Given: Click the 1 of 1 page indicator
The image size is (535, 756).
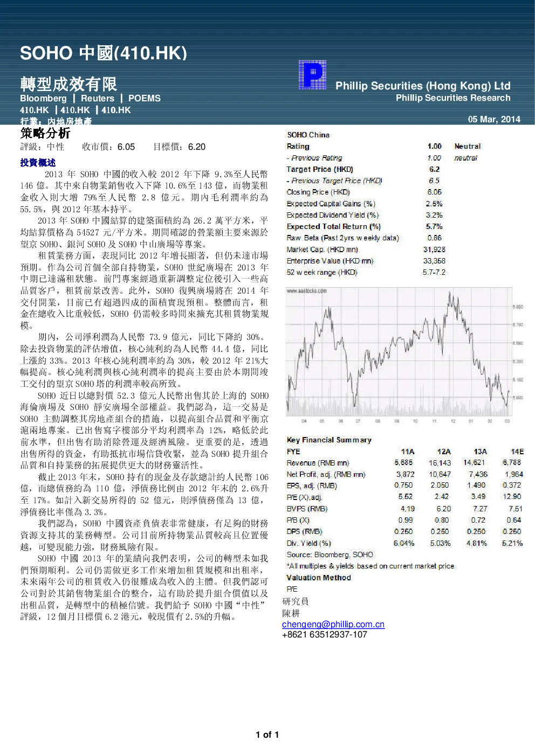Looking at the screenshot, I should [267, 734].
